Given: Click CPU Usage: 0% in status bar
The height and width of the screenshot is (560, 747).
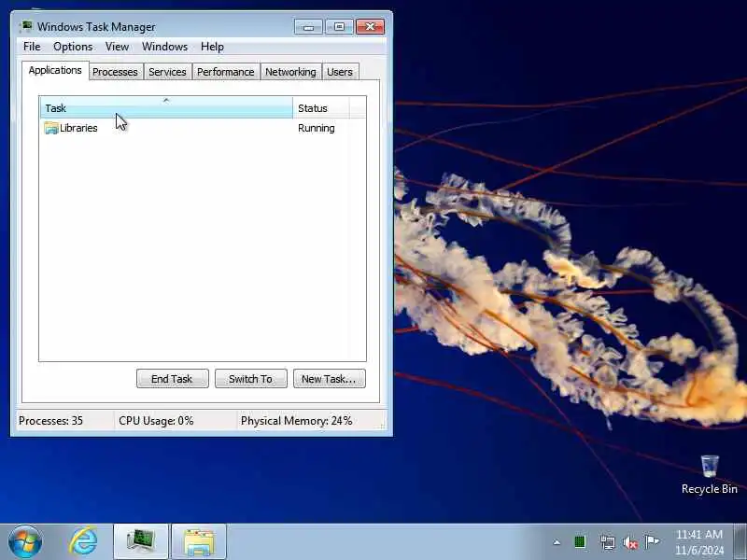Looking at the screenshot, I should 156,421.
